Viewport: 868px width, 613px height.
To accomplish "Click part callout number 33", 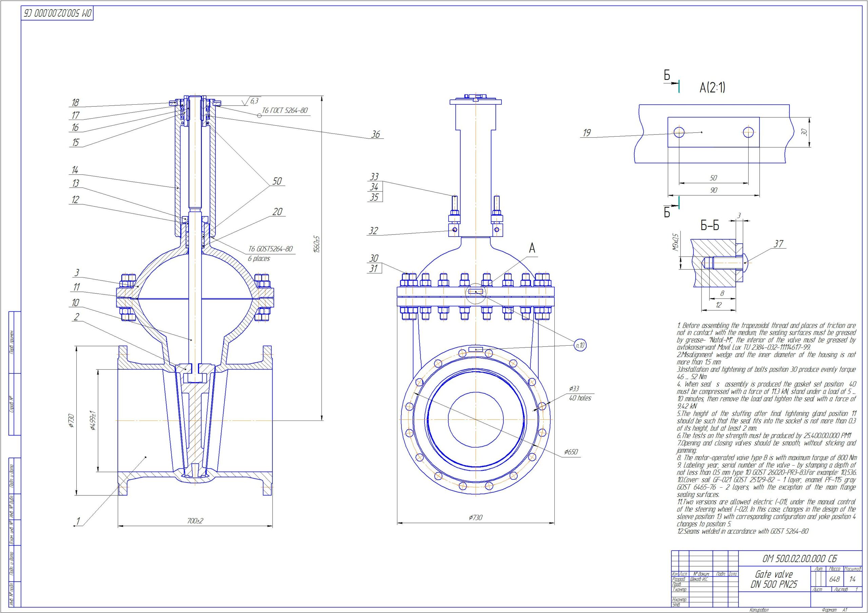I will 374,177.
